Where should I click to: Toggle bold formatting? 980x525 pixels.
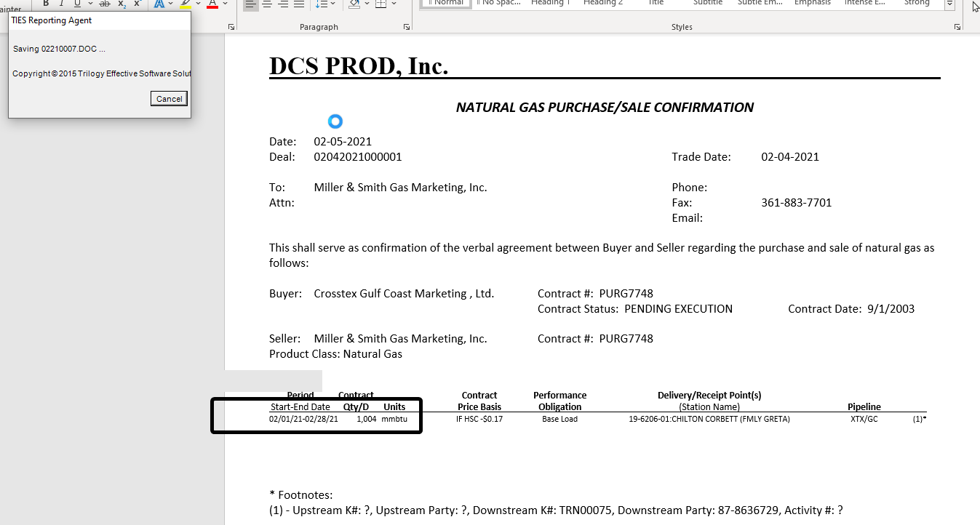click(46, 4)
